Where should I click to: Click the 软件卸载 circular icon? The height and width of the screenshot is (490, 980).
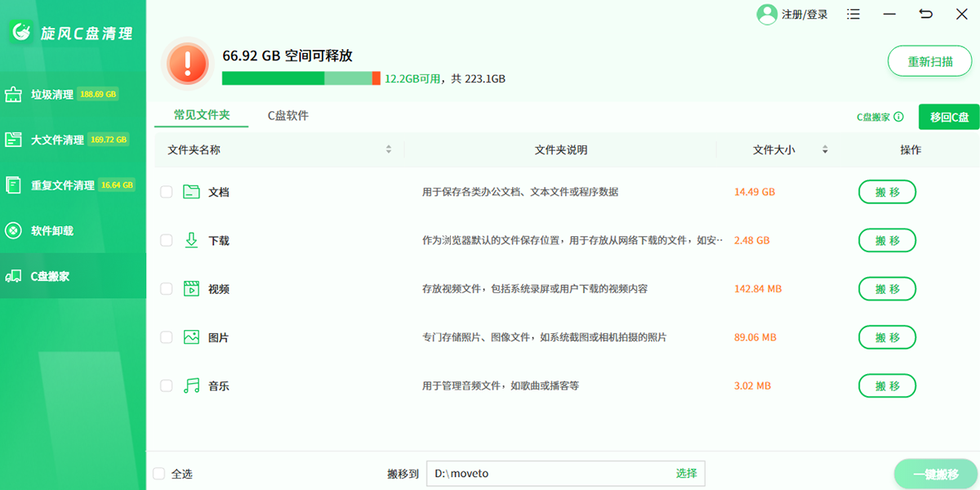click(13, 231)
